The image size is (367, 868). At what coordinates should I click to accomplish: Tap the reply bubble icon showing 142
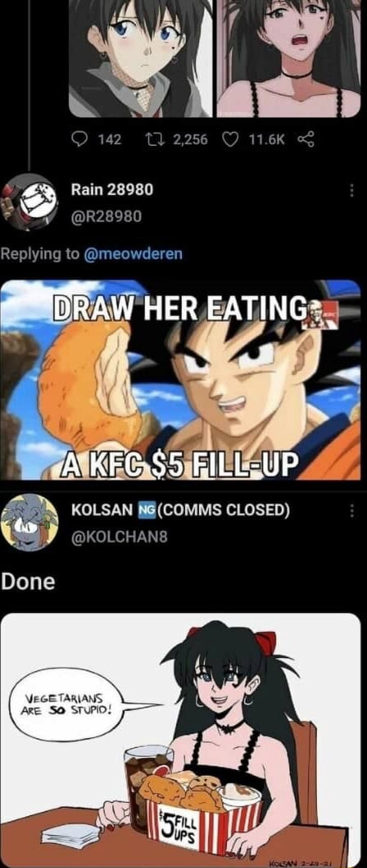click(81, 140)
